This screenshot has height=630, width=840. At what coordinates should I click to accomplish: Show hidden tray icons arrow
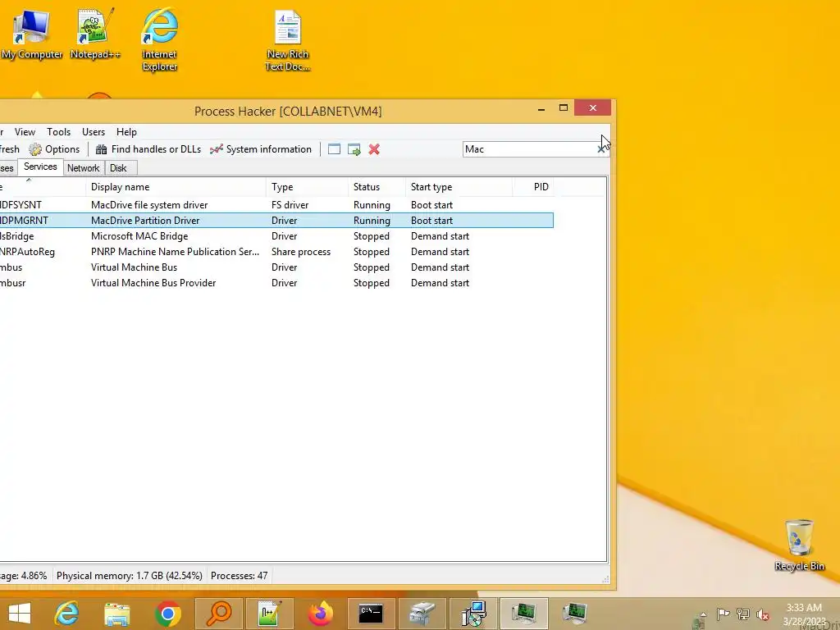pyautogui.click(x=703, y=614)
